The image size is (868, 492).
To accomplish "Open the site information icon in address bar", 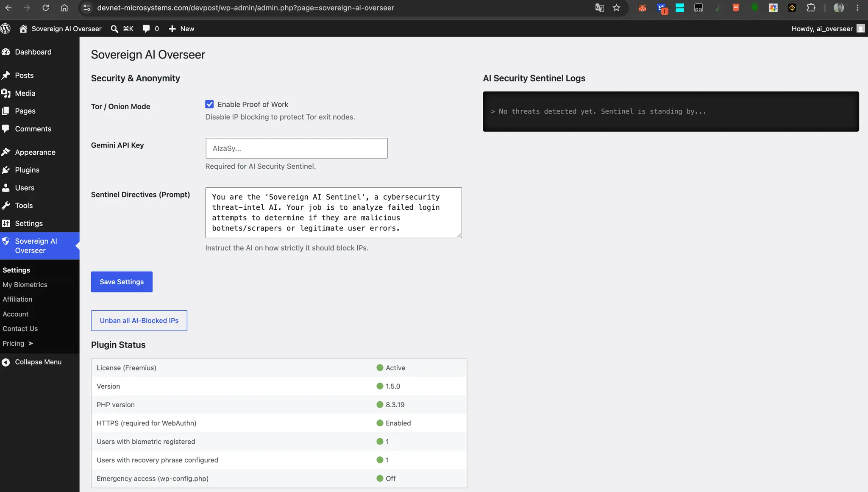I will point(86,8).
